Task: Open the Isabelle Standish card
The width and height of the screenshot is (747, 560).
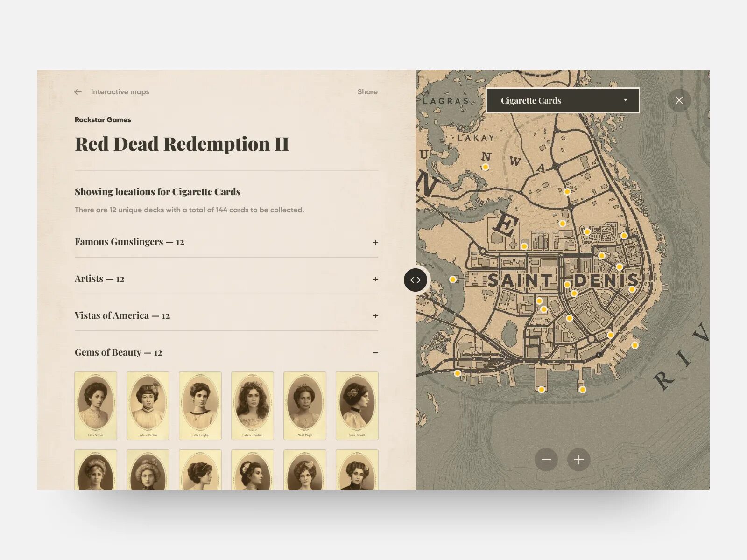Action: (x=253, y=406)
